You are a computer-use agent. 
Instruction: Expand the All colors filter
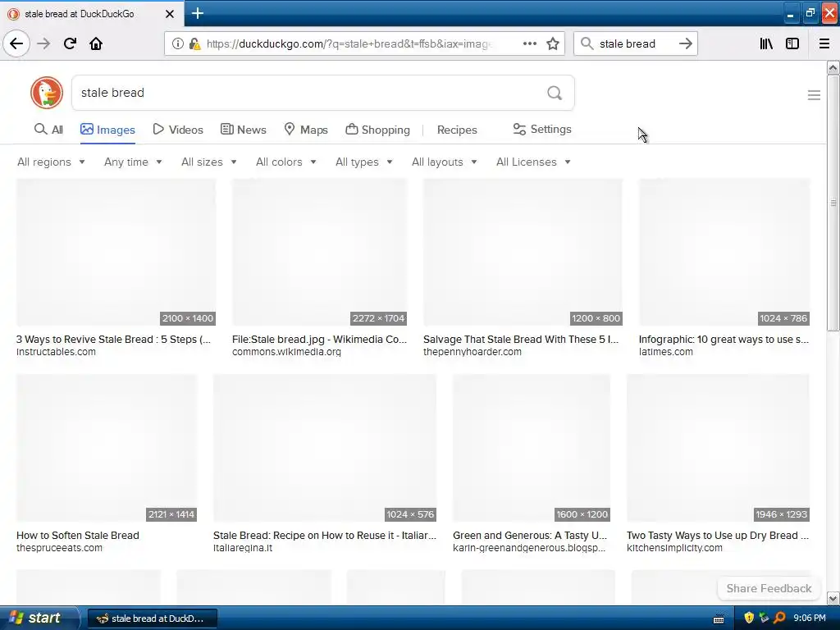point(286,162)
